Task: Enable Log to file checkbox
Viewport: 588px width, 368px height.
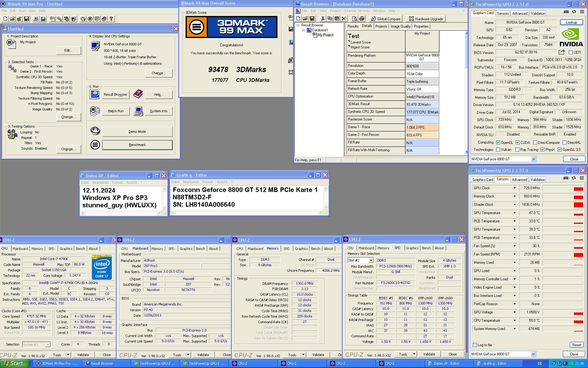Action: [475, 345]
